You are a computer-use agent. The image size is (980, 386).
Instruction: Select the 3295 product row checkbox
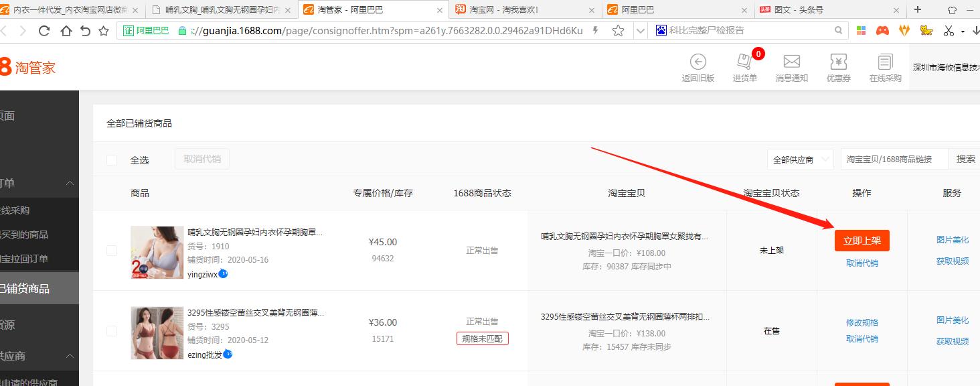point(111,330)
